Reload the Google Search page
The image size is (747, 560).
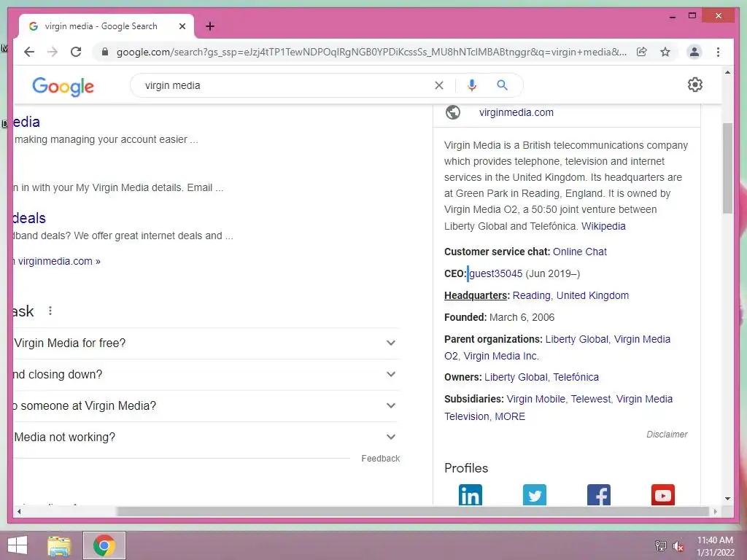pyautogui.click(x=76, y=52)
